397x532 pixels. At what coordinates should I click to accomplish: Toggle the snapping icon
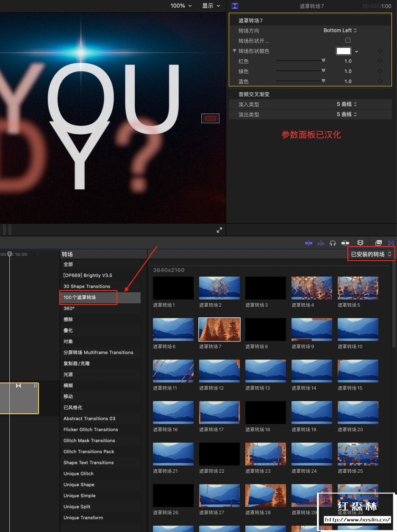345,243
